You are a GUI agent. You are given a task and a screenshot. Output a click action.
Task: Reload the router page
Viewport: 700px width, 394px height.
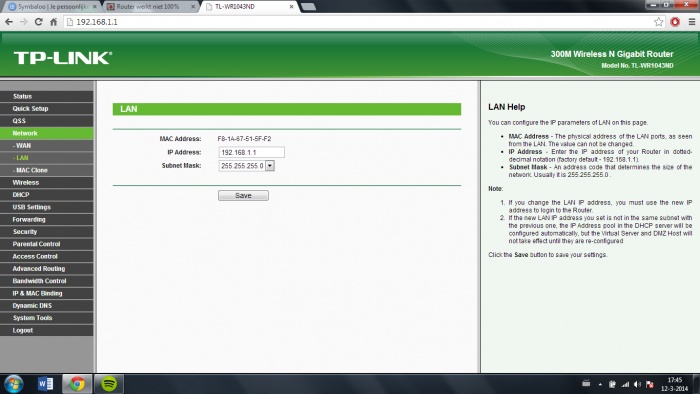(38, 22)
